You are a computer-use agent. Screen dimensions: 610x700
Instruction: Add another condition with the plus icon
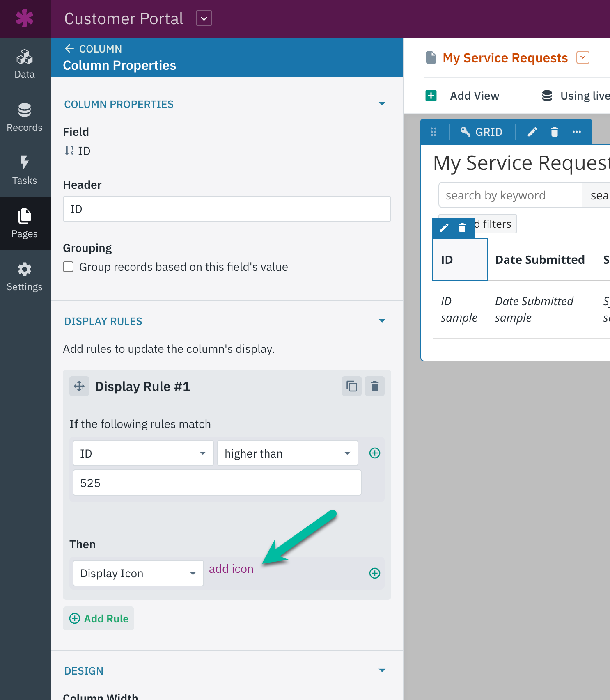[374, 453]
